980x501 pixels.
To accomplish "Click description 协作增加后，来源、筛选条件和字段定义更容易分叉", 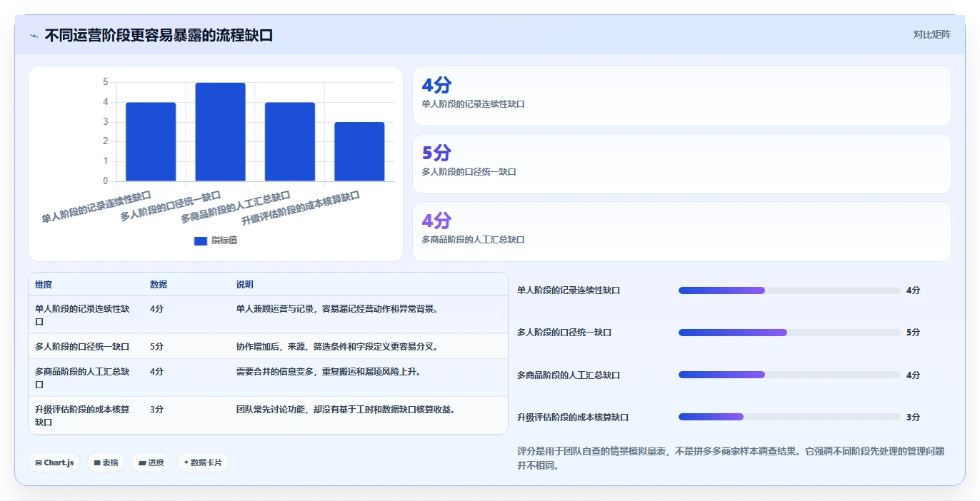I will (336, 346).
